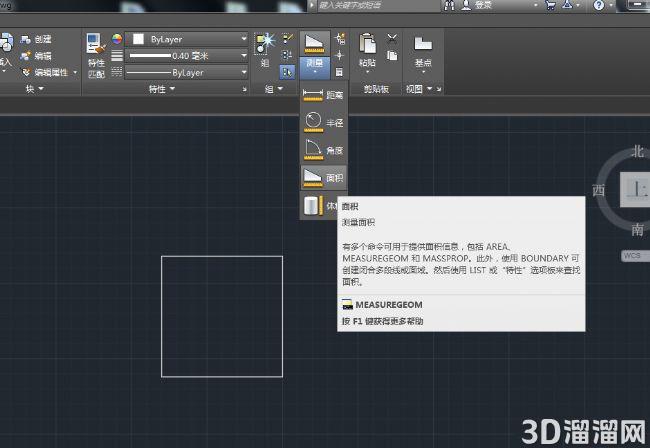Image resolution: width=650 pixels, height=448 pixels.
Task: Open the Help dropdown arrow
Action: 611,6
